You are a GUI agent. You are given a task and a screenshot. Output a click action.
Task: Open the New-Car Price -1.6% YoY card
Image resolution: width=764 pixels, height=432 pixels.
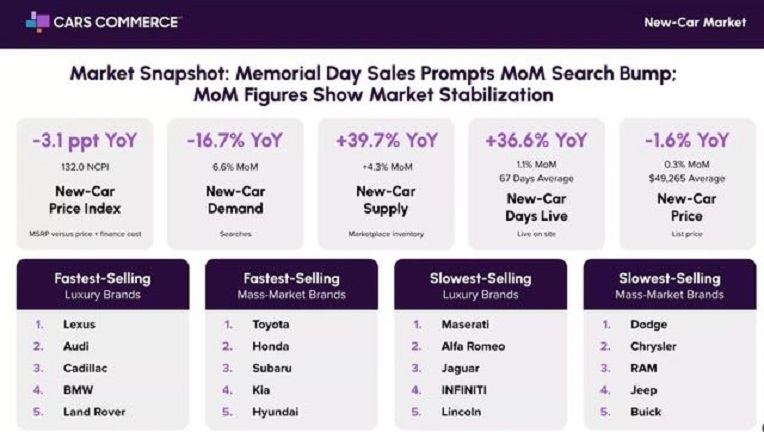pos(687,184)
